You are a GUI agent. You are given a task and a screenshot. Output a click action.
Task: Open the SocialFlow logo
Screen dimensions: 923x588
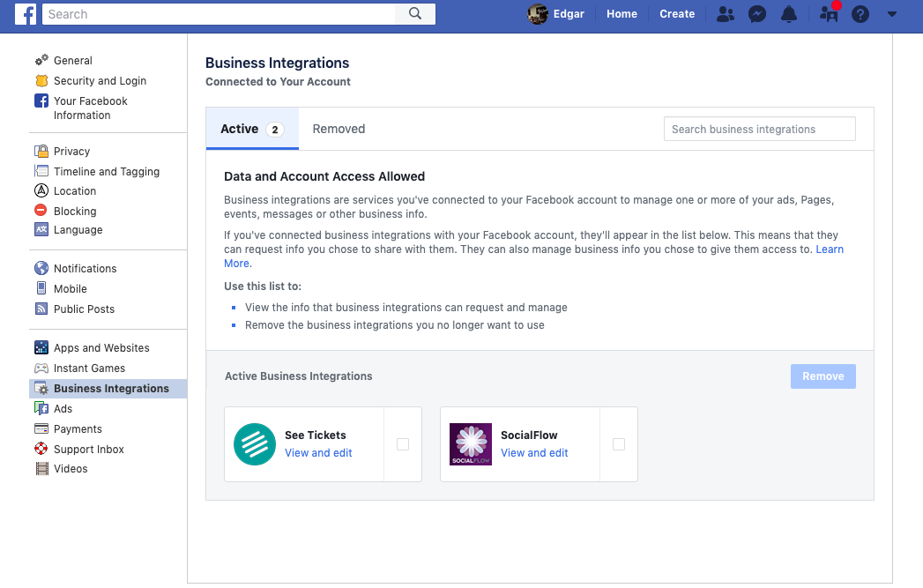point(471,444)
